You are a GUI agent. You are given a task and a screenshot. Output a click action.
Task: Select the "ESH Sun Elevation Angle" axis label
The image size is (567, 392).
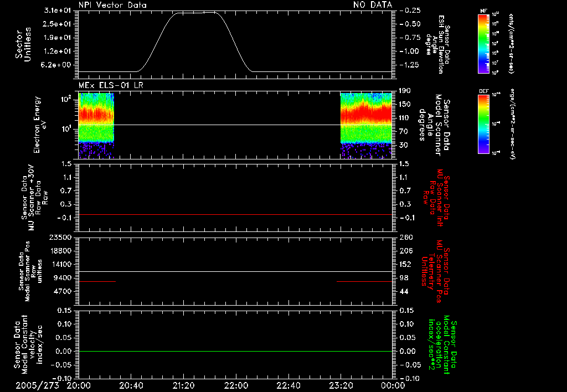437,44
